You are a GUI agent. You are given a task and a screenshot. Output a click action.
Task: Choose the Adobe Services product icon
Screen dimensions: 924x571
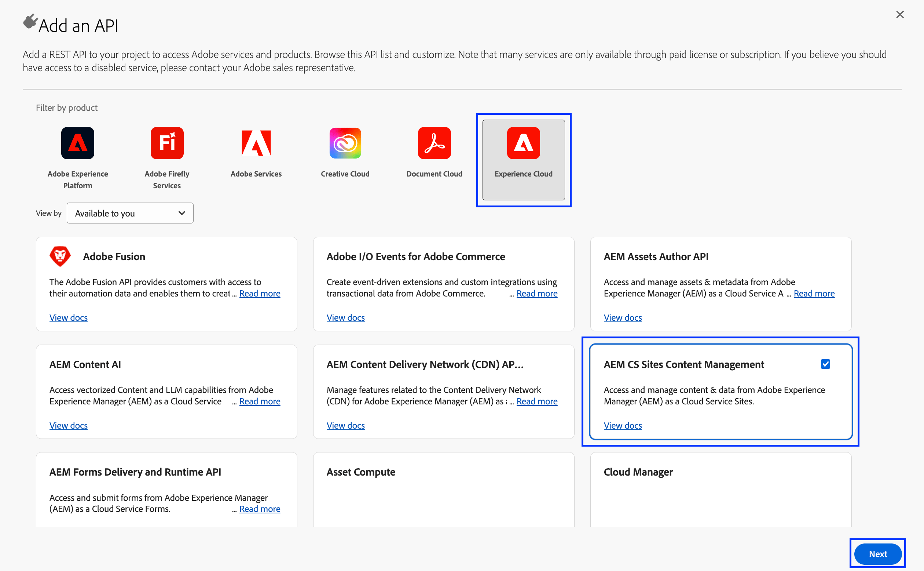(256, 143)
